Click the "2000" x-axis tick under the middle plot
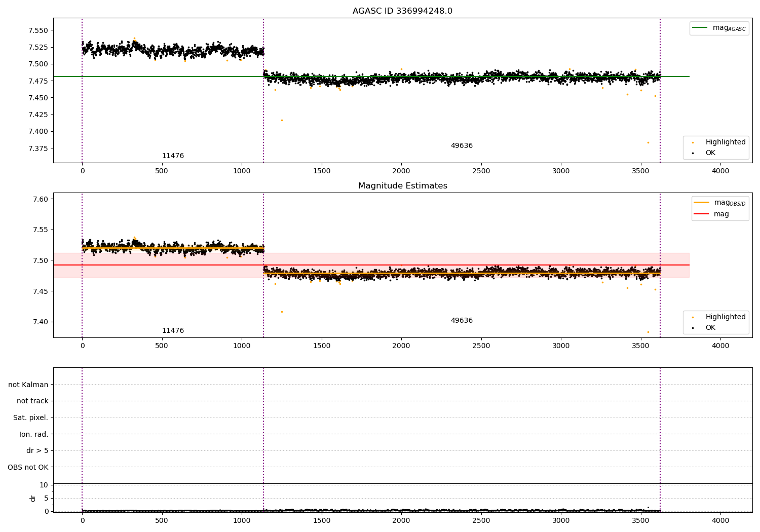The height and width of the screenshot is (532, 760). click(x=401, y=346)
